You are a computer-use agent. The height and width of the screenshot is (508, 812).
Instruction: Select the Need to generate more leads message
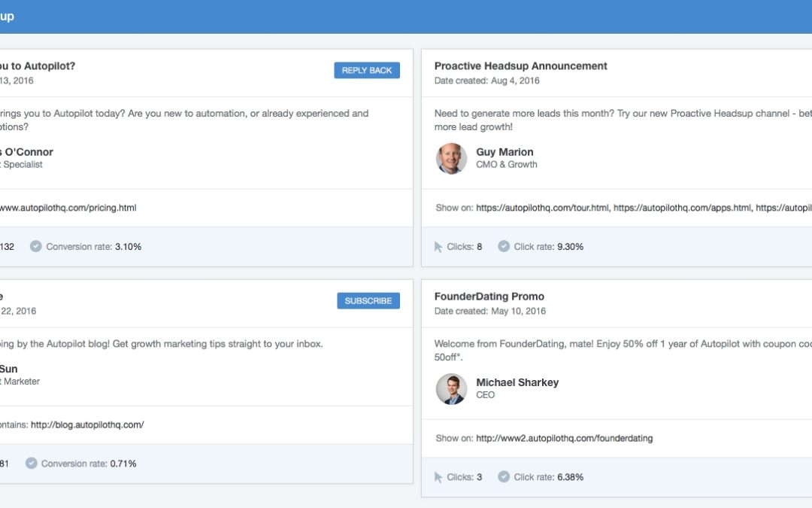(623, 120)
